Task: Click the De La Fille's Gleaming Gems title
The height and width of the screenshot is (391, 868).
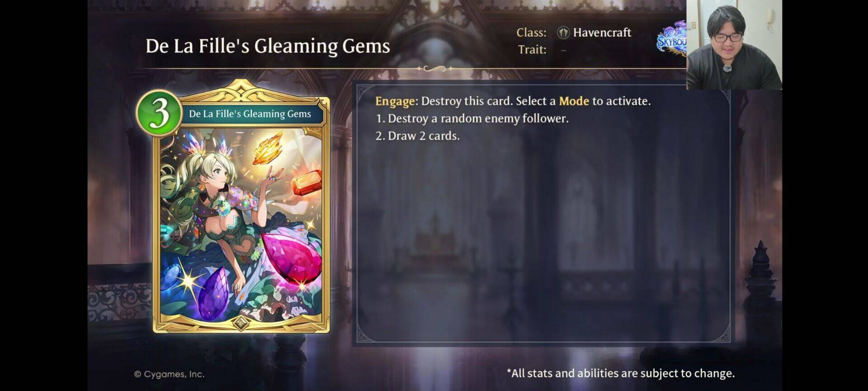Action: point(268,46)
